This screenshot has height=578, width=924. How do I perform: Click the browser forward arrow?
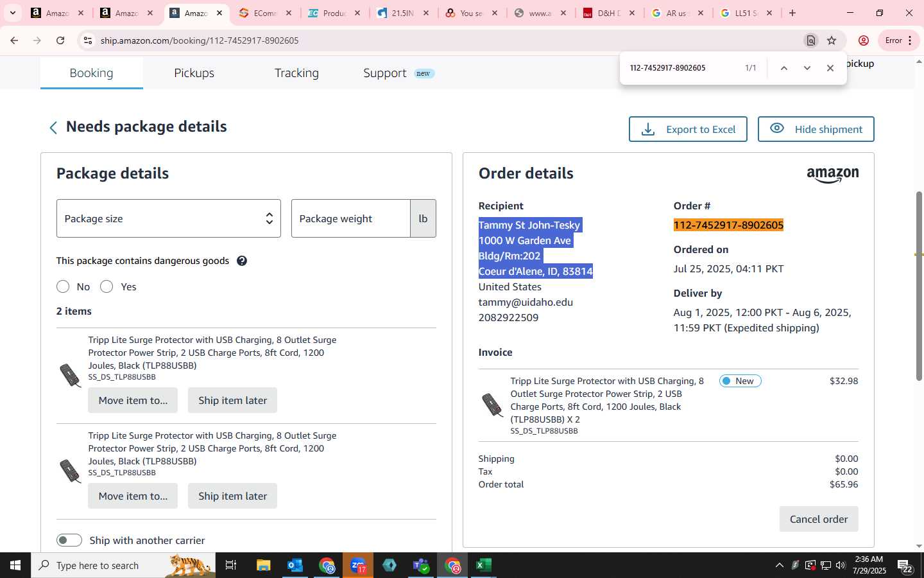(37, 40)
